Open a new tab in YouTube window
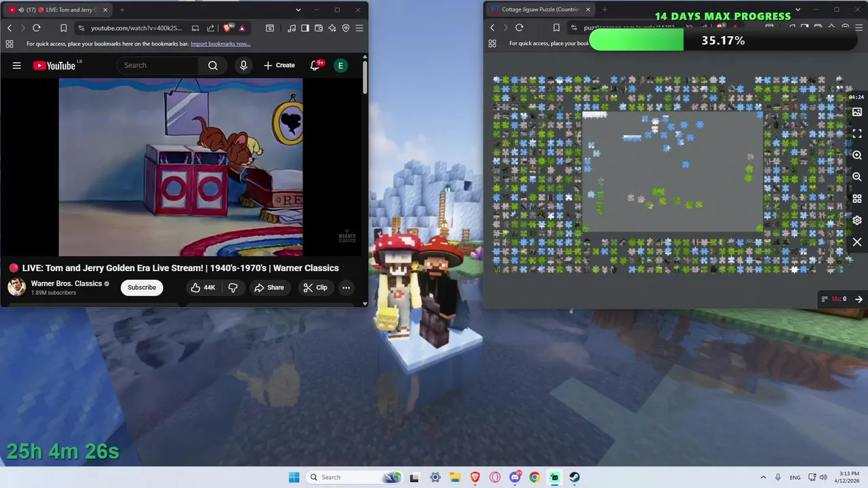The height and width of the screenshot is (488, 868). [122, 9]
